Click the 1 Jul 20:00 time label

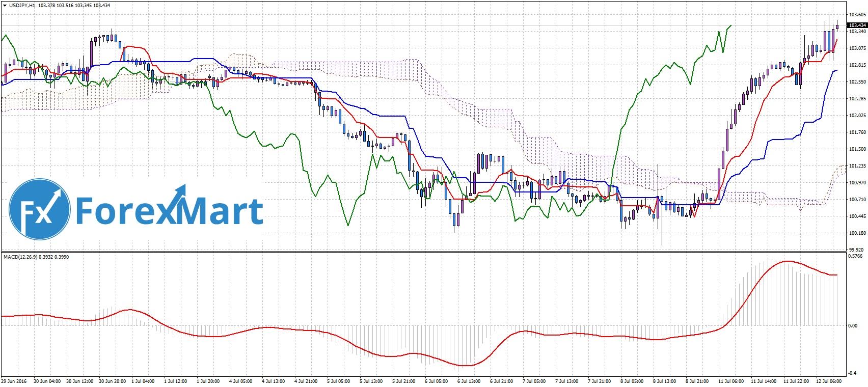(x=209, y=381)
